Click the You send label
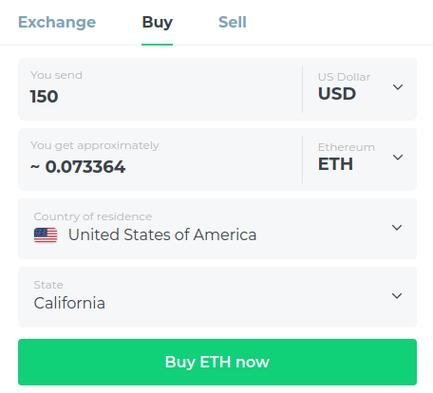433x393 pixels. click(56, 75)
